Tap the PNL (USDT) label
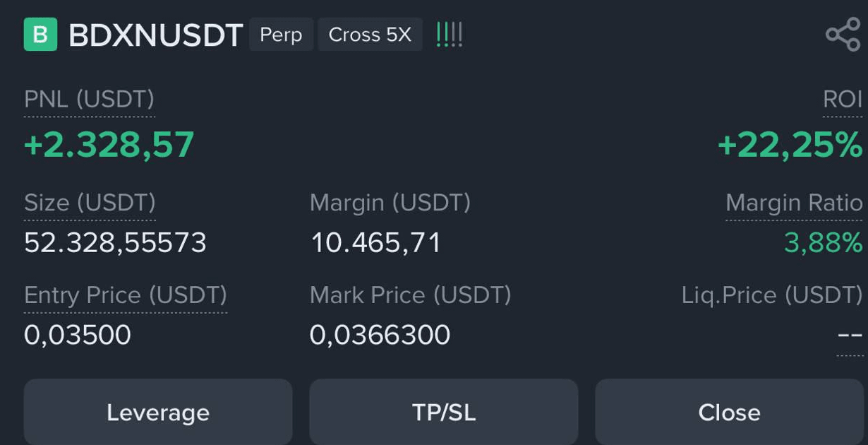This screenshot has height=445, width=868. [x=89, y=100]
